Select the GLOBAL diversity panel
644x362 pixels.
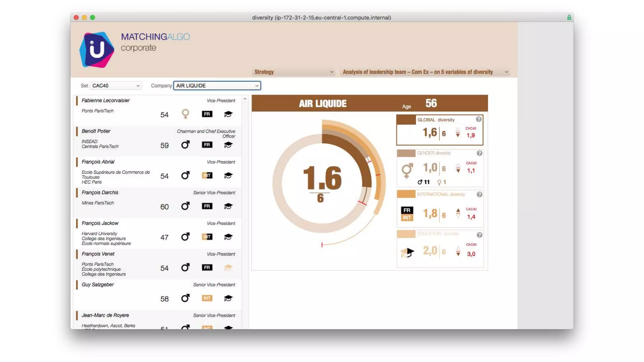439,130
